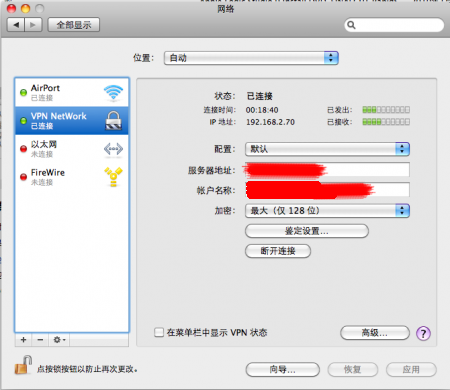Enable 在菜单栏中显示 VPN 状态 checkbox

tap(159, 332)
